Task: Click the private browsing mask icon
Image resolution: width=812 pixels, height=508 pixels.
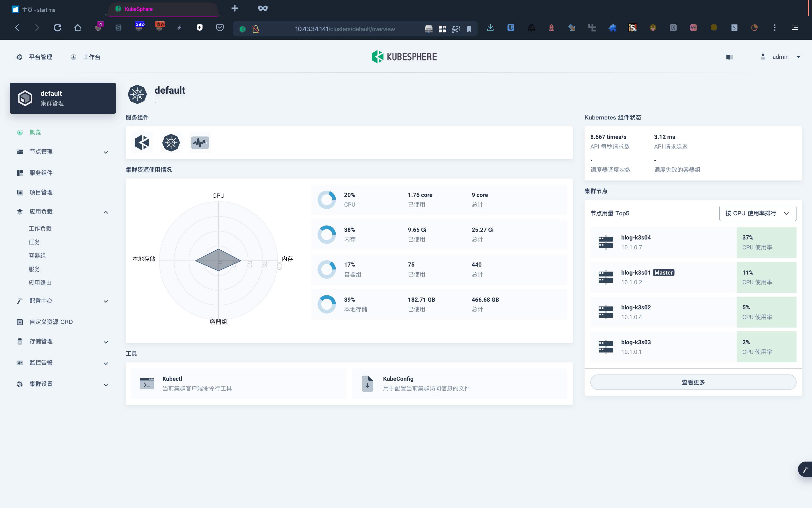Action: pos(263,8)
